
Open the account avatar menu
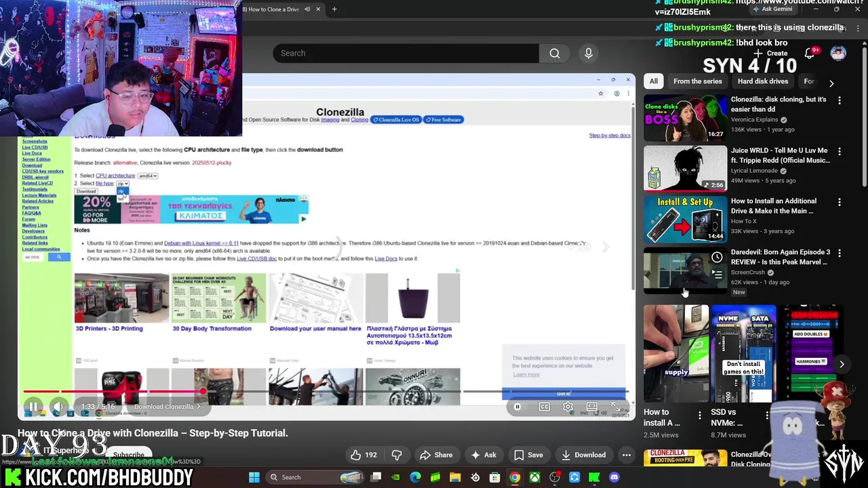click(x=838, y=54)
